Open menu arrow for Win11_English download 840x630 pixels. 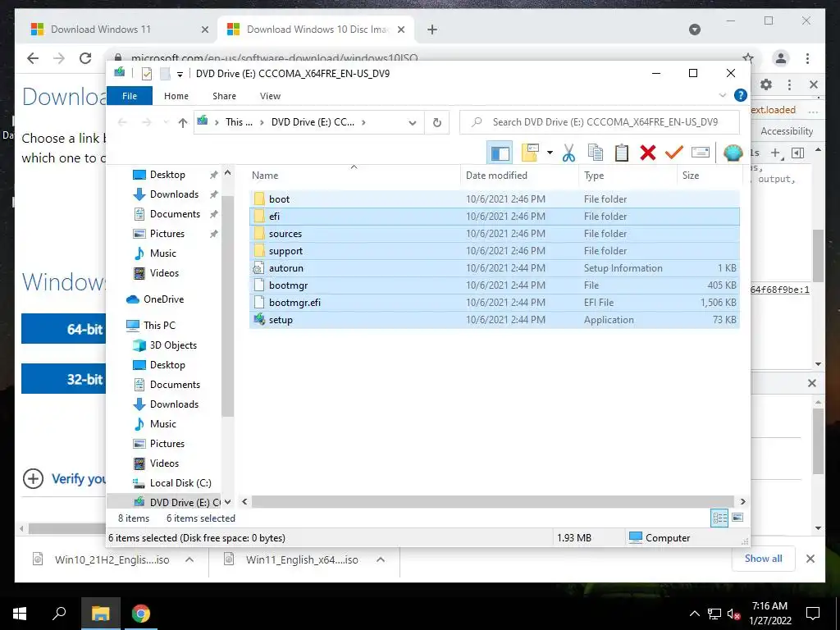[381, 559]
